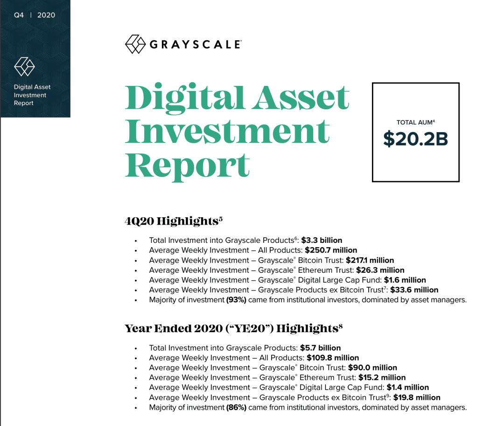Select '$33.6 million' ex Bitcoin Trust value
This screenshot has height=426, width=504.
(414, 290)
